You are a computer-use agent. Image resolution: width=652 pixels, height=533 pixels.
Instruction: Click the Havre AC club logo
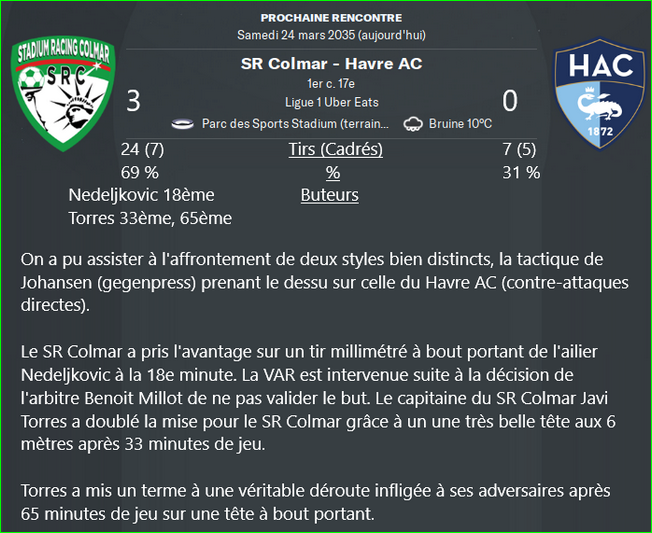(x=599, y=94)
